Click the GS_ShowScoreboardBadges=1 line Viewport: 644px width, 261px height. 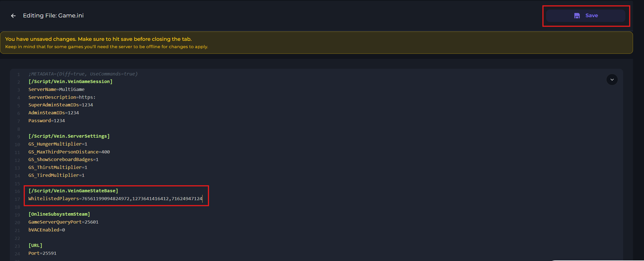point(63,160)
